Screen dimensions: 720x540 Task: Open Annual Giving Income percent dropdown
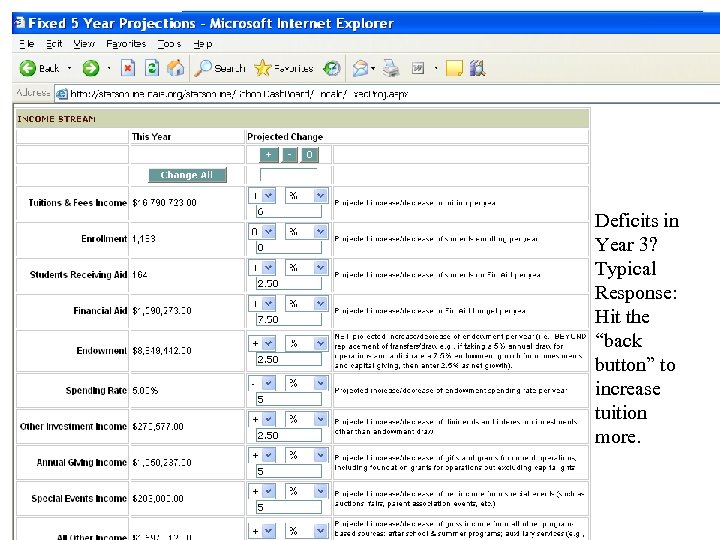coord(306,455)
